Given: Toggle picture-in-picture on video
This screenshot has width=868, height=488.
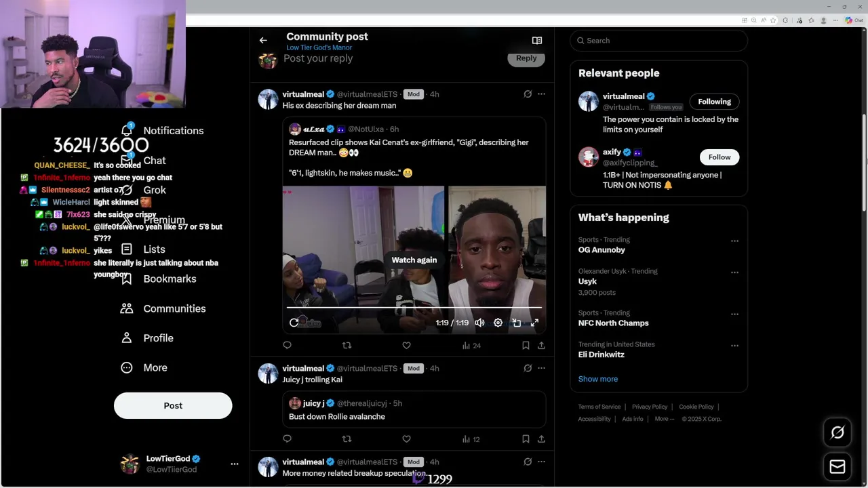Looking at the screenshot, I should click(516, 323).
